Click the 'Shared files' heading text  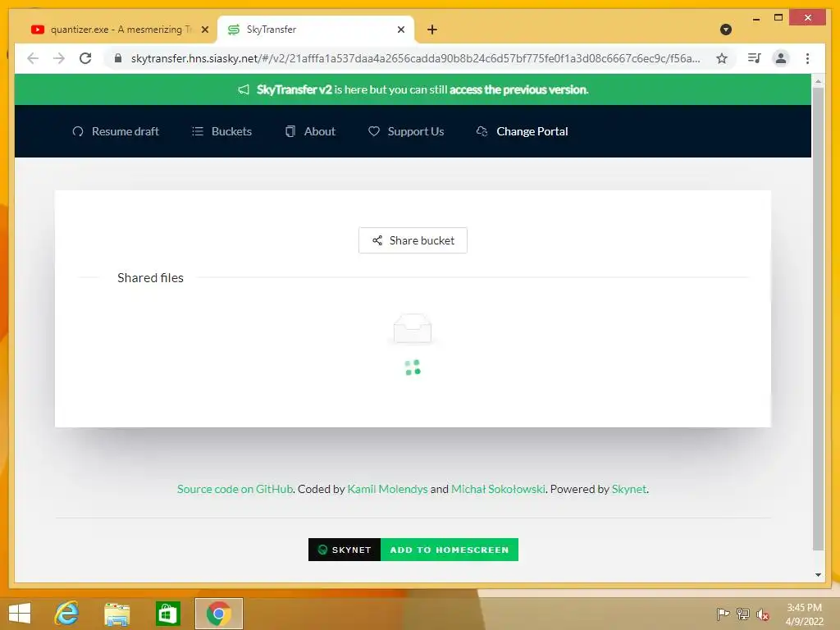[151, 277]
